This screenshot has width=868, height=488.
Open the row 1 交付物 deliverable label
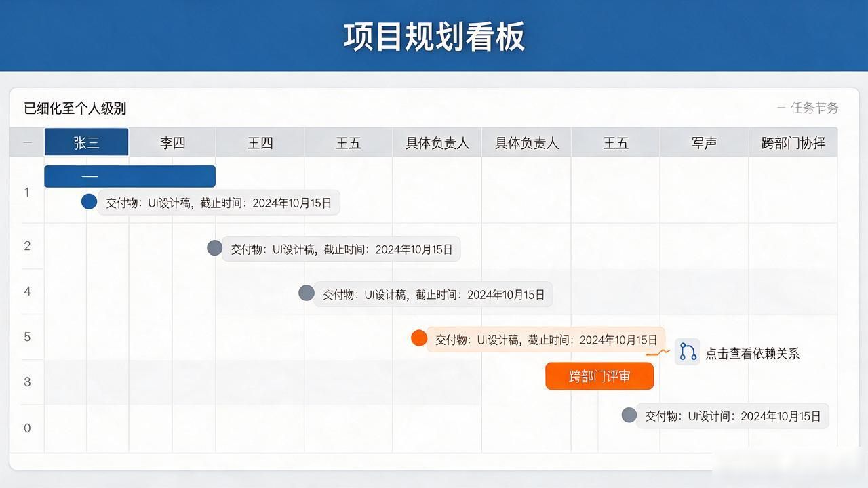[219, 203]
